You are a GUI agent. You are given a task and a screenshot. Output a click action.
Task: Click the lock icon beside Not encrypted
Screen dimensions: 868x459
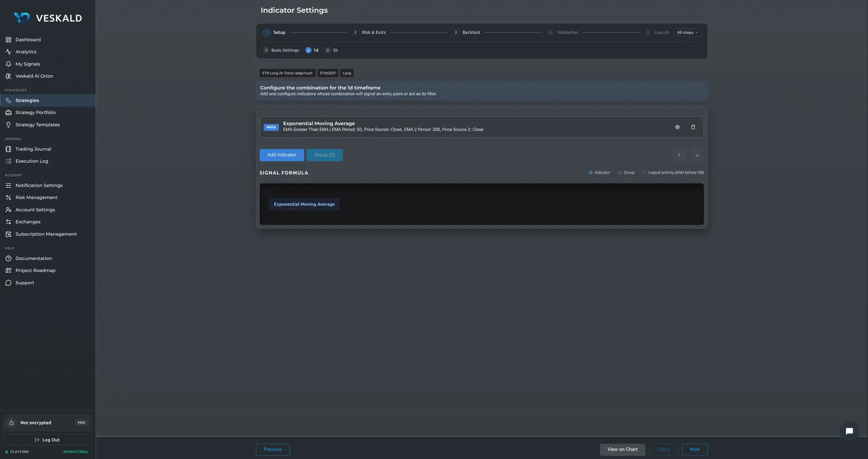click(x=11, y=423)
